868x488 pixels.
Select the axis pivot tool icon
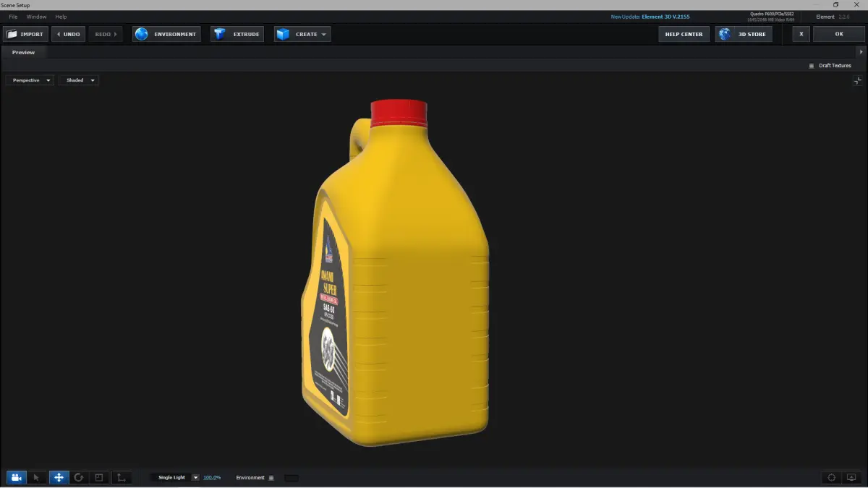point(121,478)
